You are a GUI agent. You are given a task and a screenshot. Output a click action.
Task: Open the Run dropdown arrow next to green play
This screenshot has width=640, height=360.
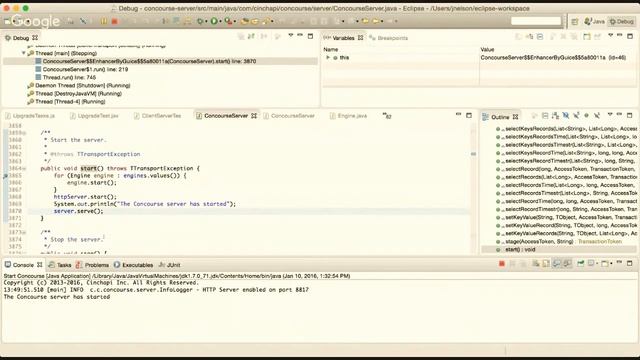(220, 21)
